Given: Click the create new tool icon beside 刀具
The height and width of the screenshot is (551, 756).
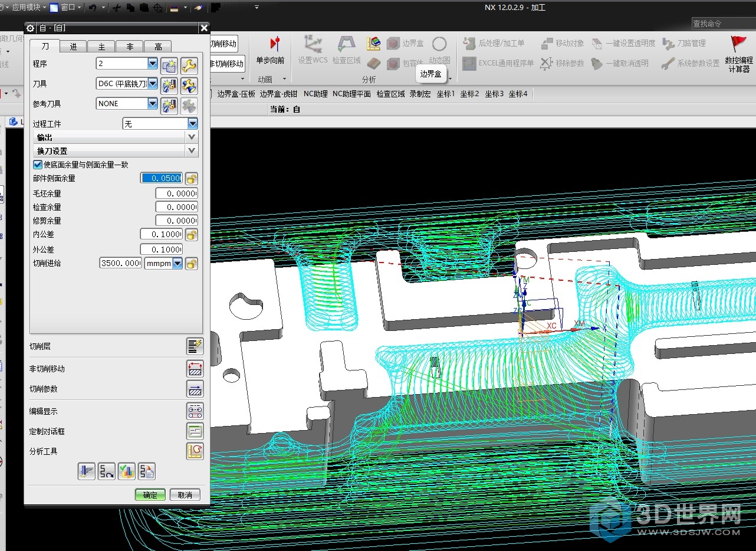Looking at the screenshot, I should coord(169,86).
